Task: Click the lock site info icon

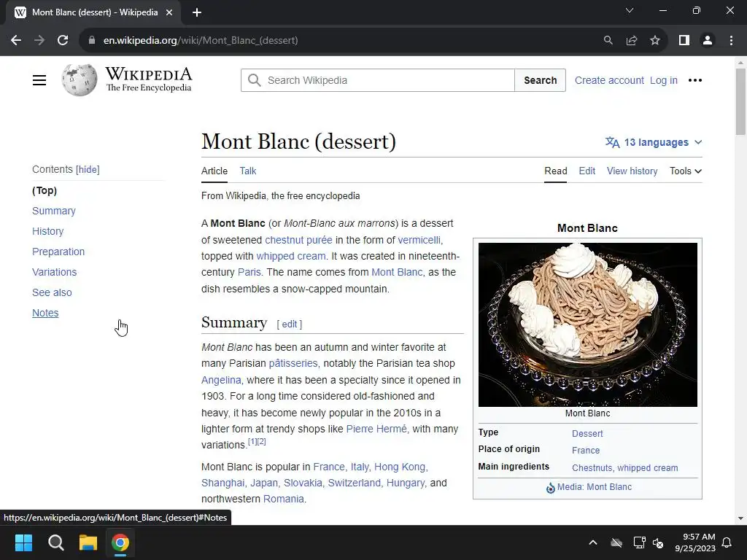Action: click(x=92, y=41)
